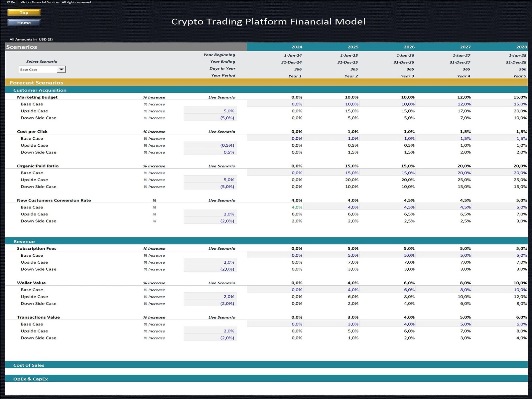Select Organic:Paid Ratio Upside Case 5,0% cell
The height and width of the screenshot is (399, 532).
(210, 180)
